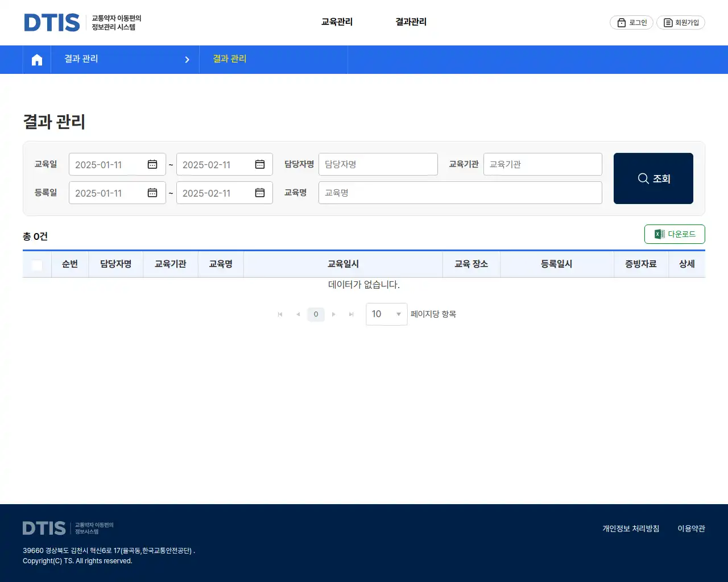Click the 조회 search button
728x582 pixels.
(653, 178)
